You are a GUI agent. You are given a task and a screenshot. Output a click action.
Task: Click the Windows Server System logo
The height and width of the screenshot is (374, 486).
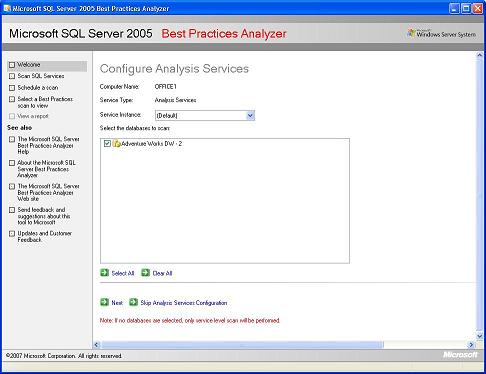pos(442,34)
